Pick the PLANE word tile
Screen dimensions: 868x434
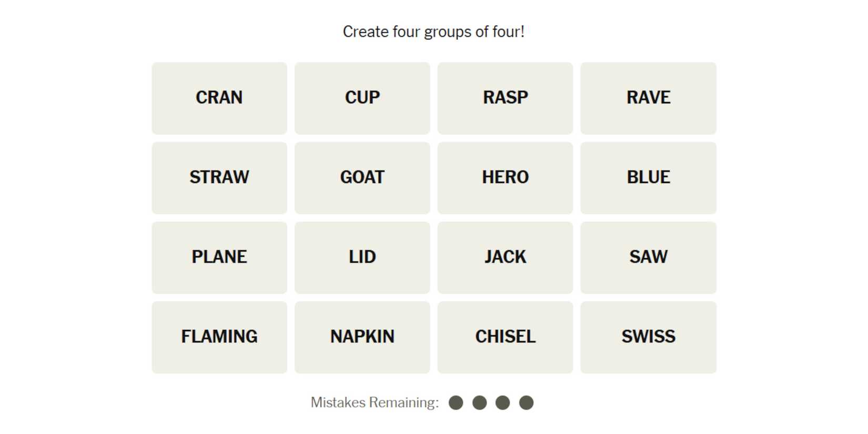219,257
